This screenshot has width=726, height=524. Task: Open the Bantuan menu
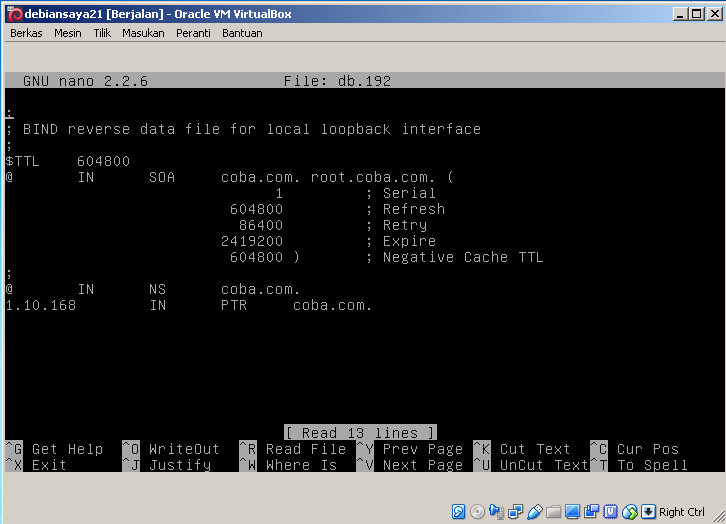tap(242, 33)
